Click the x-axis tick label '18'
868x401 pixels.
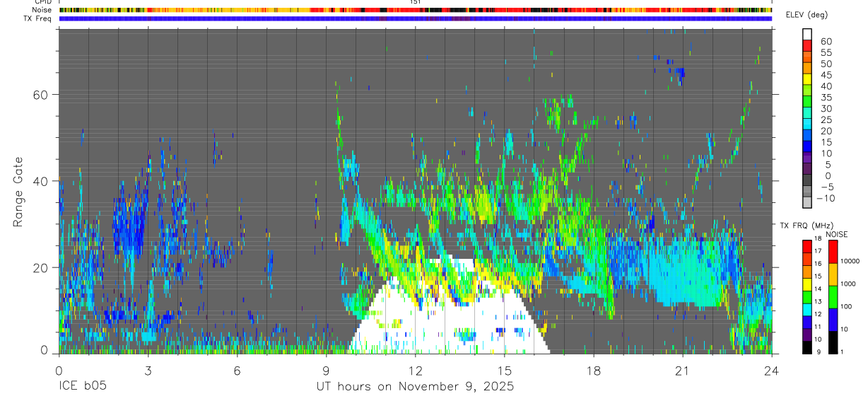click(x=593, y=370)
